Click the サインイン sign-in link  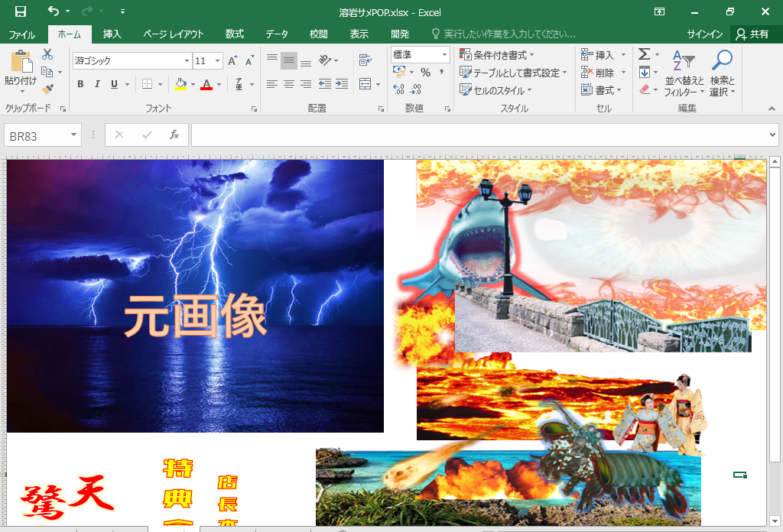704,34
